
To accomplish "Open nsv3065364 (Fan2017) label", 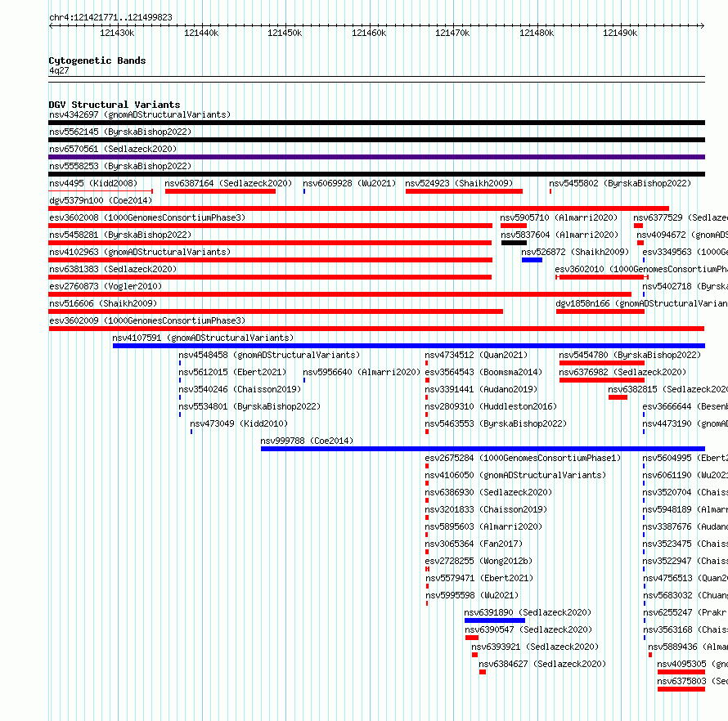I will tap(474, 544).
